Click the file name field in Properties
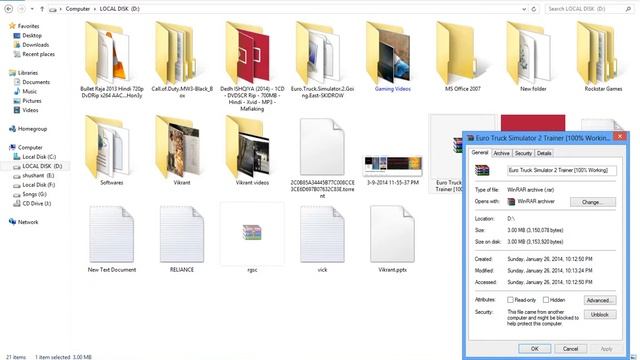Image resolution: width=640 pixels, height=360 pixels. (x=562, y=170)
